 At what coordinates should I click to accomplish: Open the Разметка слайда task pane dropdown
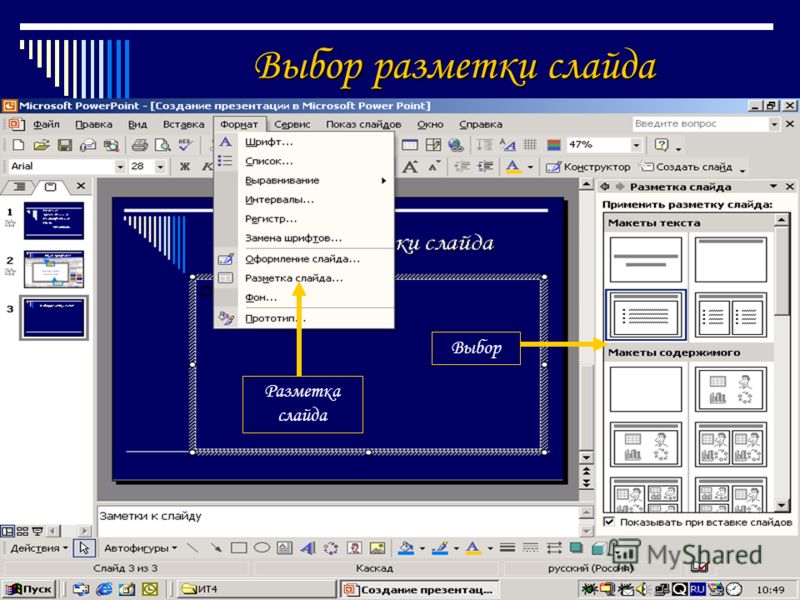(774, 187)
